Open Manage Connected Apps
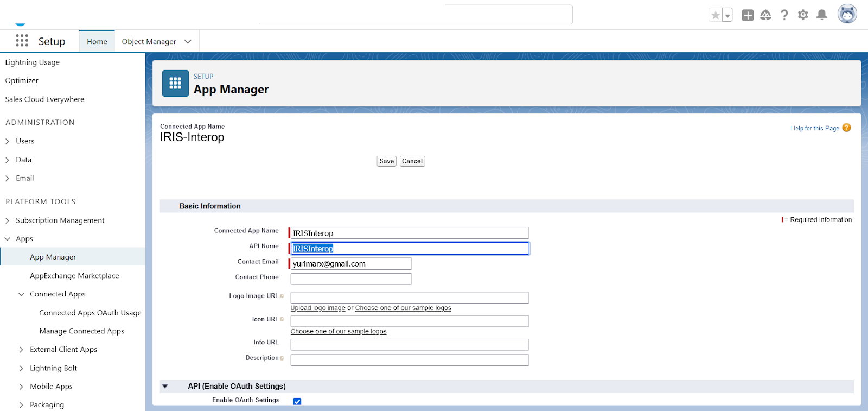The width and height of the screenshot is (868, 411). point(81,331)
